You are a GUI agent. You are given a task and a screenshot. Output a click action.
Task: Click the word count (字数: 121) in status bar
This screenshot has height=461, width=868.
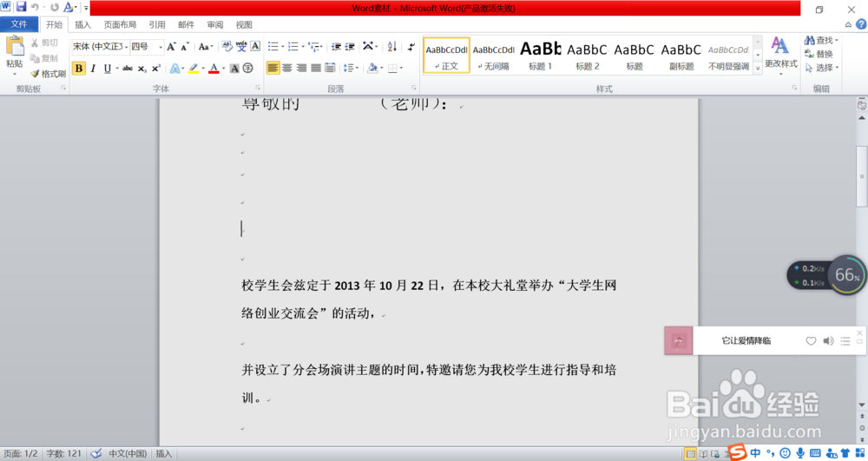pyautogui.click(x=63, y=454)
